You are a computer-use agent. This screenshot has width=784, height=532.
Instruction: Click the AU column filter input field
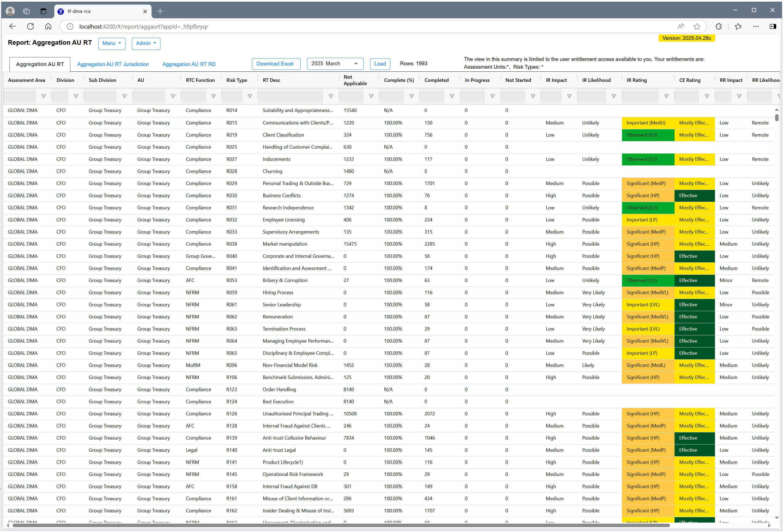point(149,96)
